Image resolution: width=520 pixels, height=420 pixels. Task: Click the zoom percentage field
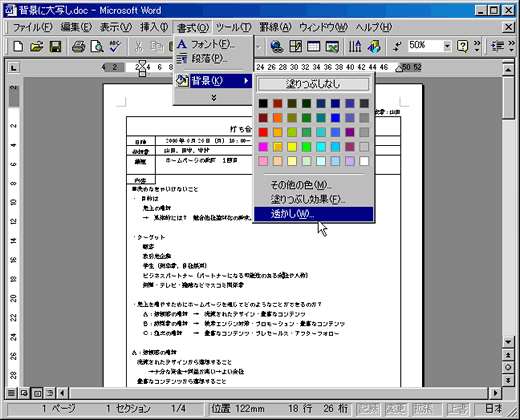tap(426, 46)
